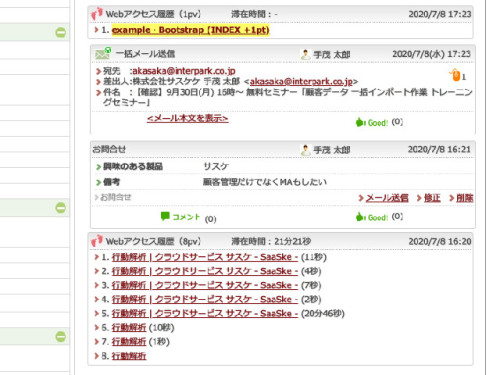Click 興味のある製品 label
The width and height of the screenshot is (500, 375).
(x=133, y=166)
